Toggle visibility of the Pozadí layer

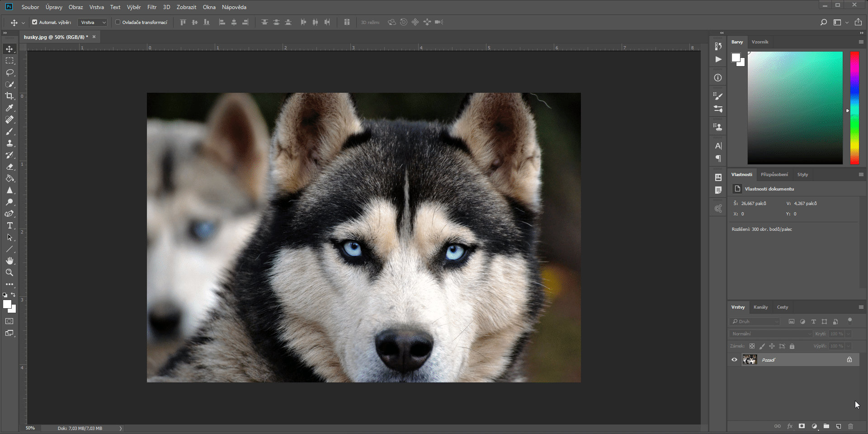(x=735, y=359)
